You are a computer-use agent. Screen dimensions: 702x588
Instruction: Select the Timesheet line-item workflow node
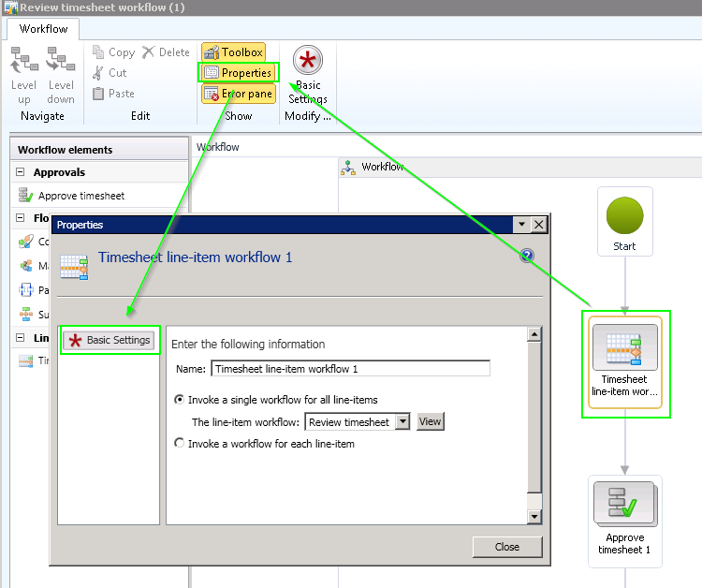pos(624,362)
